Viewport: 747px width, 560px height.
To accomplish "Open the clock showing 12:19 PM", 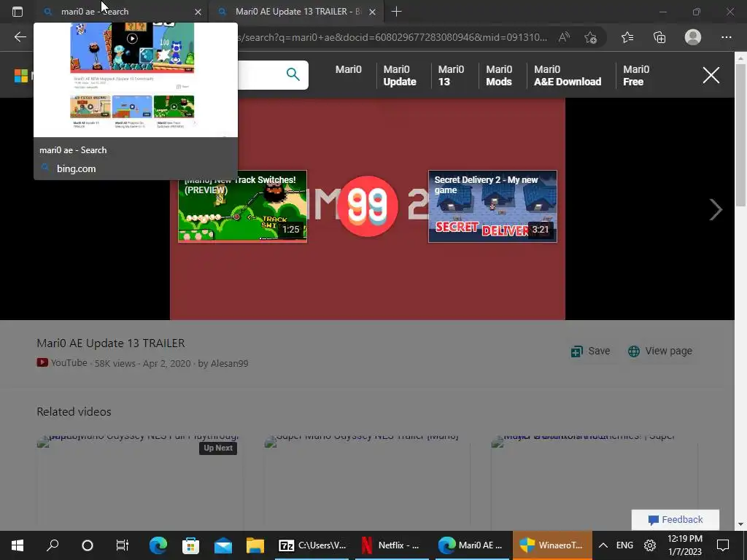I will (685, 545).
